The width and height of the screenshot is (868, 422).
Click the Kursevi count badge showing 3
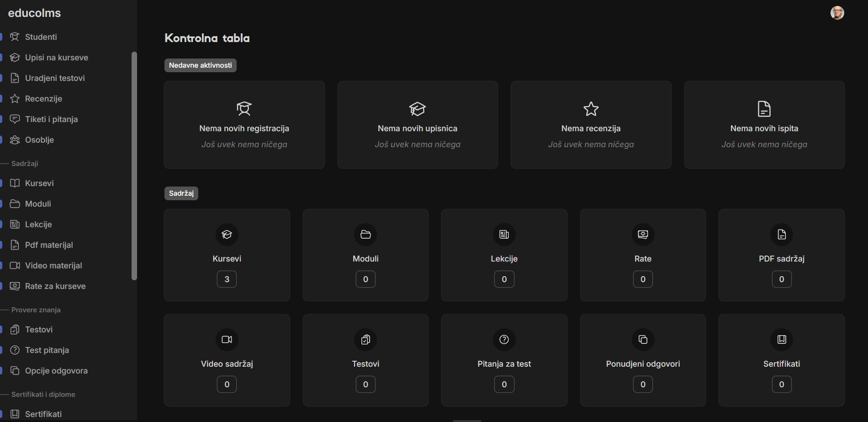point(227,279)
